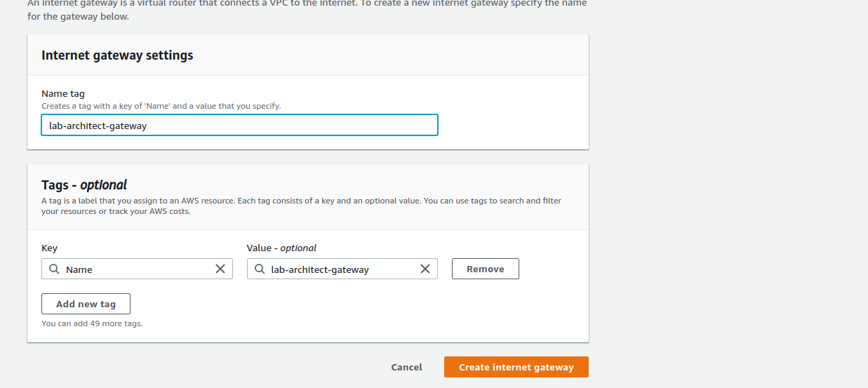Click the search icon in Key field
The height and width of the screenshot is (388, 868).
tap(54, 269)
